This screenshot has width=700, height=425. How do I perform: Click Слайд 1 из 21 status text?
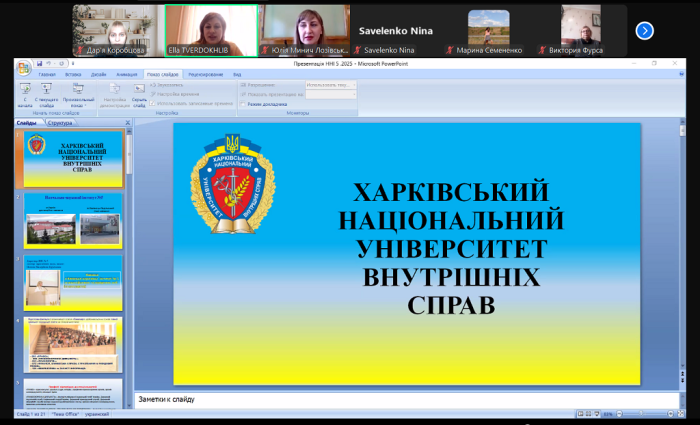tap(31, 414)
